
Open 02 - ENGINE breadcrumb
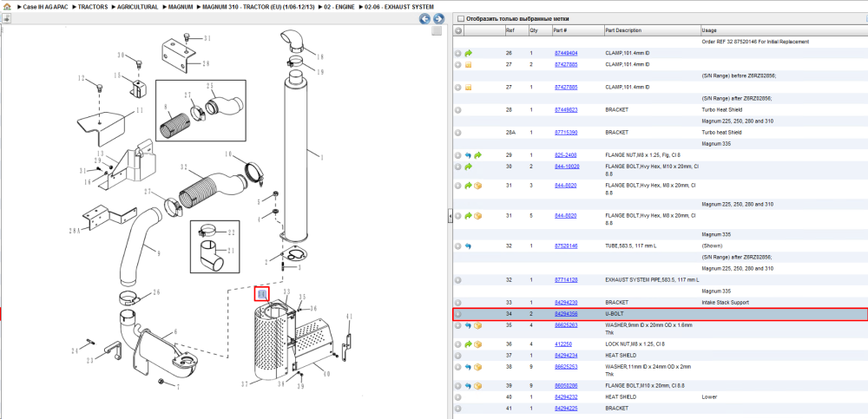pos(340,7)
